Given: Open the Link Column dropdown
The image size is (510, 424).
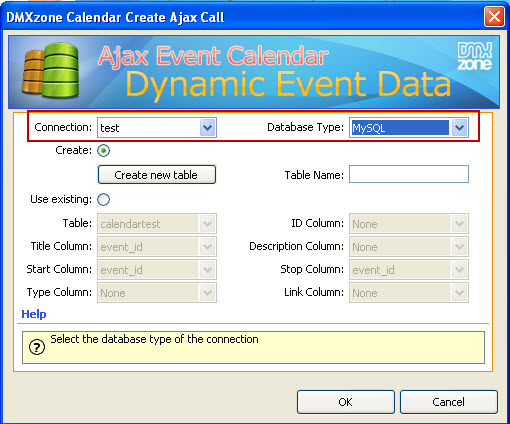Looking at the screenshot, I should coord(409,293).
